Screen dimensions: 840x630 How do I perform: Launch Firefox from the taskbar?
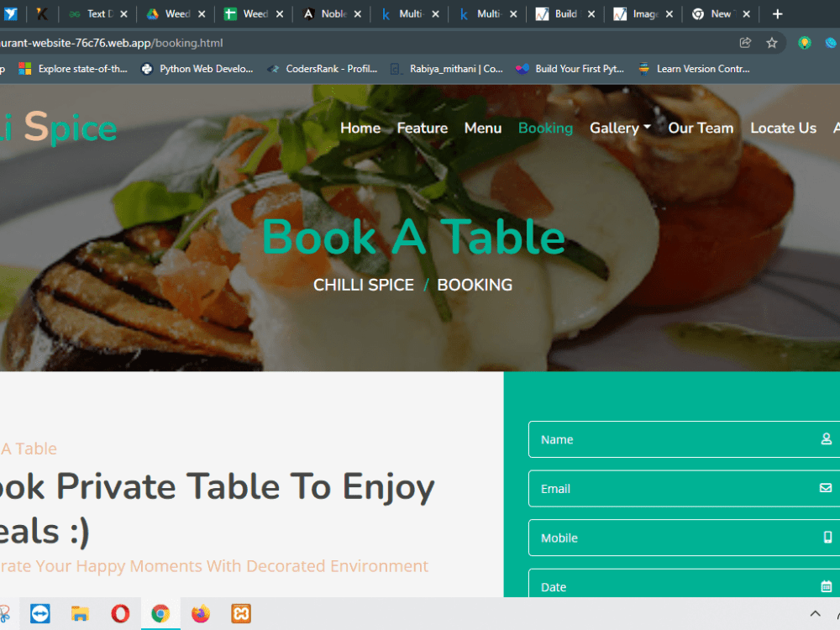201,613
